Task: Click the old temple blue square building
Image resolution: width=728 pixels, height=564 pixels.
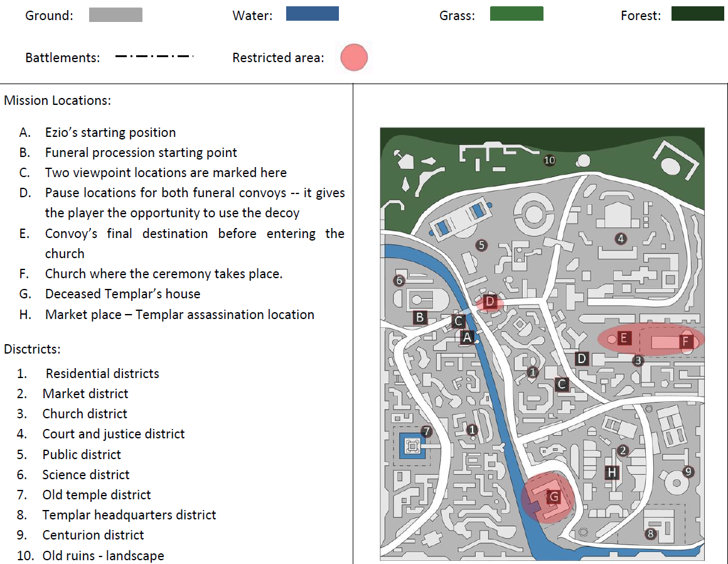Action: coord(412,446)
